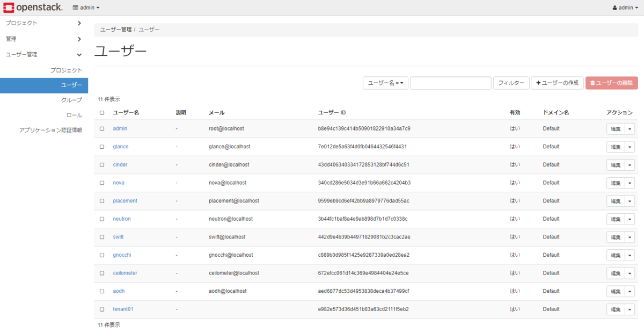The height and width of the screenshot is (332, 644).
Task: Click the フィルター button
Action: tap(511, 83)
